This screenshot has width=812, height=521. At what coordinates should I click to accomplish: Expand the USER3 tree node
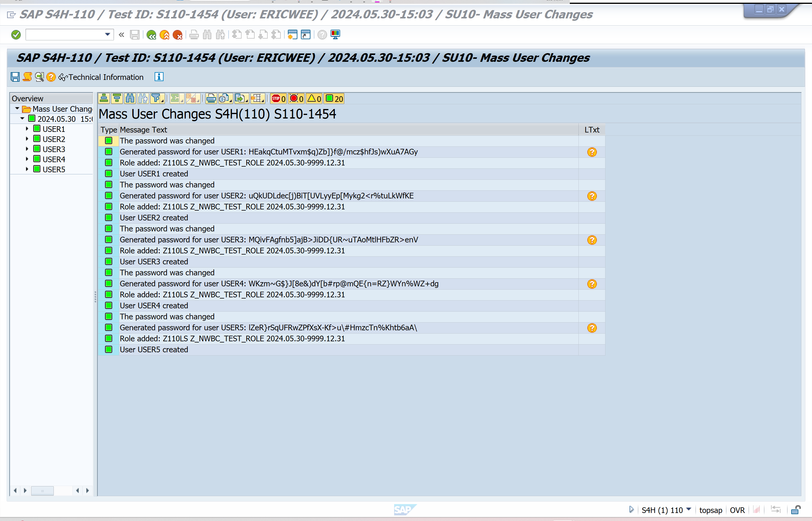pyautogui.click(x=27, y=149)
